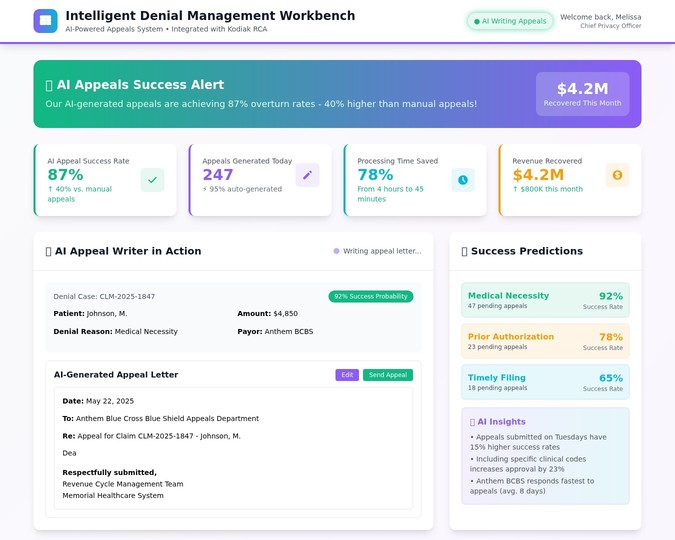Click the 'Payor: Anthem BCBS' field
Screen dimensions: 675x540
[275, 332]
